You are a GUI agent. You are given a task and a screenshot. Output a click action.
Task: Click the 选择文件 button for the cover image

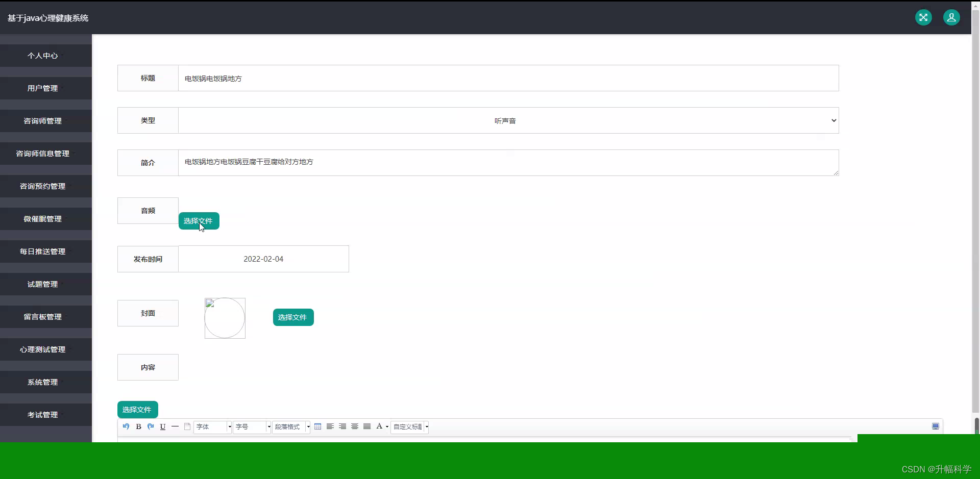coord(293,317)
